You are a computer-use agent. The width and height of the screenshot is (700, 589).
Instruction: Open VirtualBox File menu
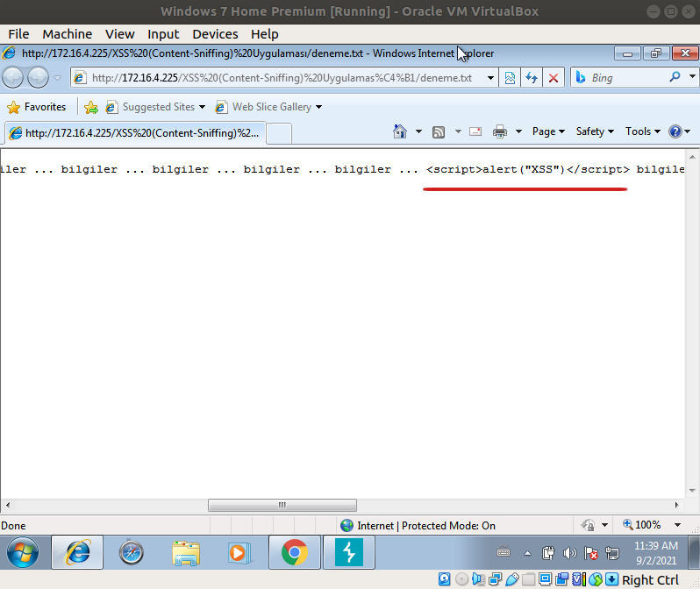click(18, 34)
